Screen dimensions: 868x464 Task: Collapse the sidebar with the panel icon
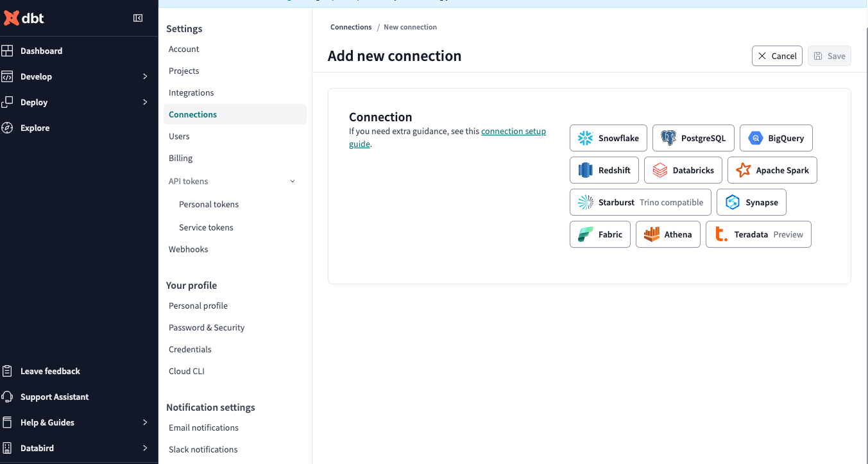point(138,18)
